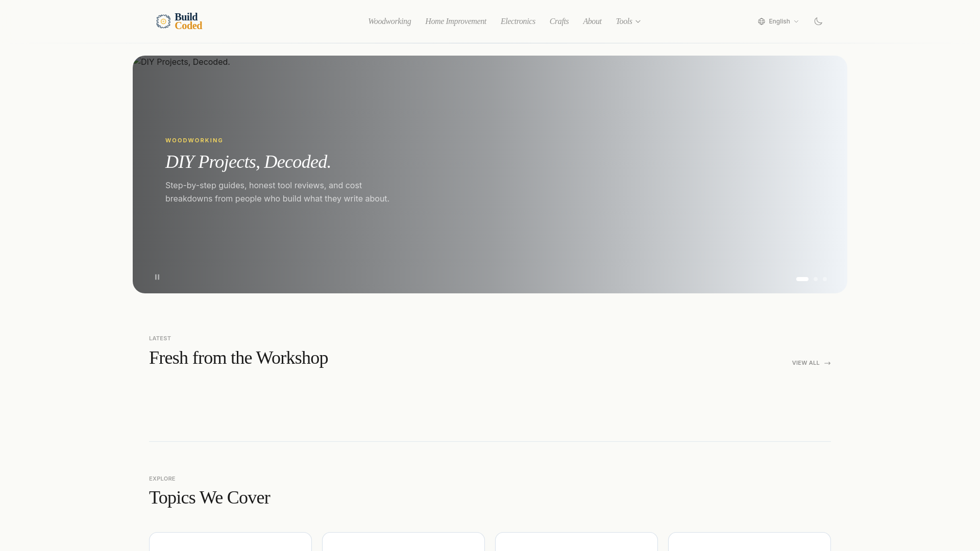
Task: Open the Build Coded gear logo
Action: (x=163, y=21)
